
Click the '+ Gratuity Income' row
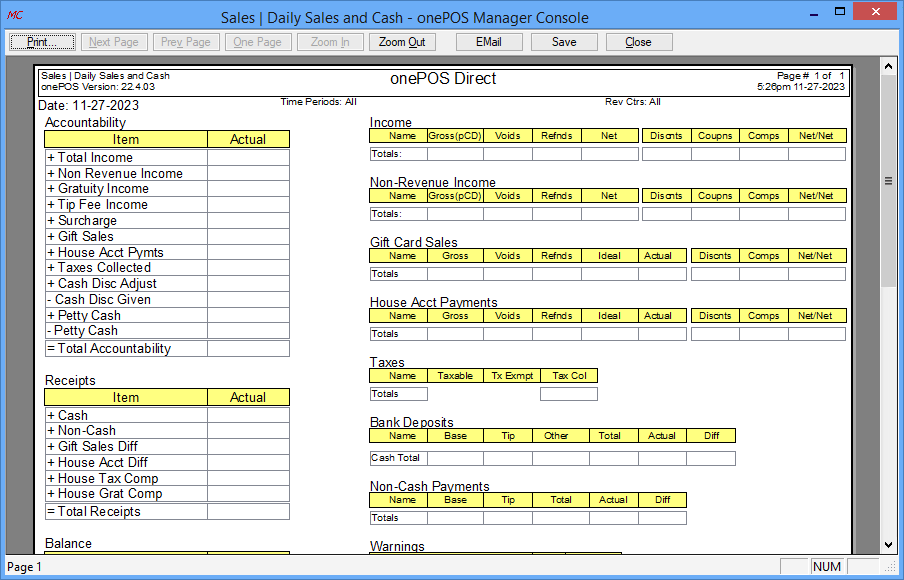pyautogui.click(x=167, y=189)
